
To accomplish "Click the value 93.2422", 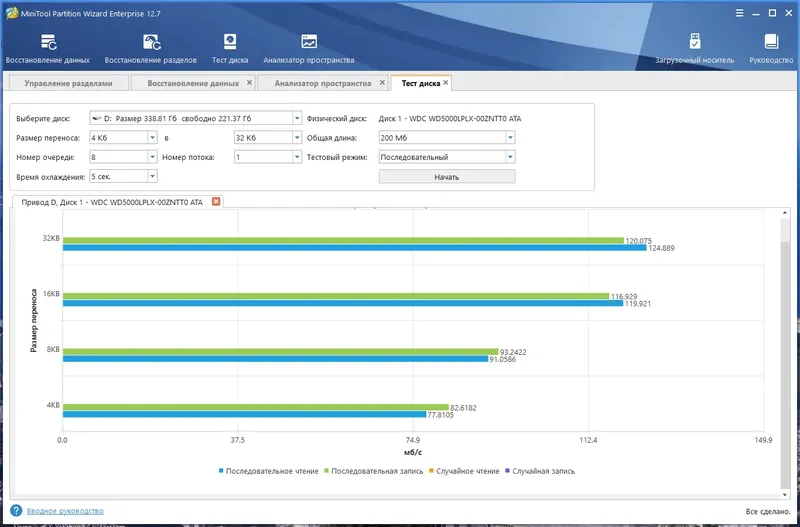I will [x=515, y=352].
